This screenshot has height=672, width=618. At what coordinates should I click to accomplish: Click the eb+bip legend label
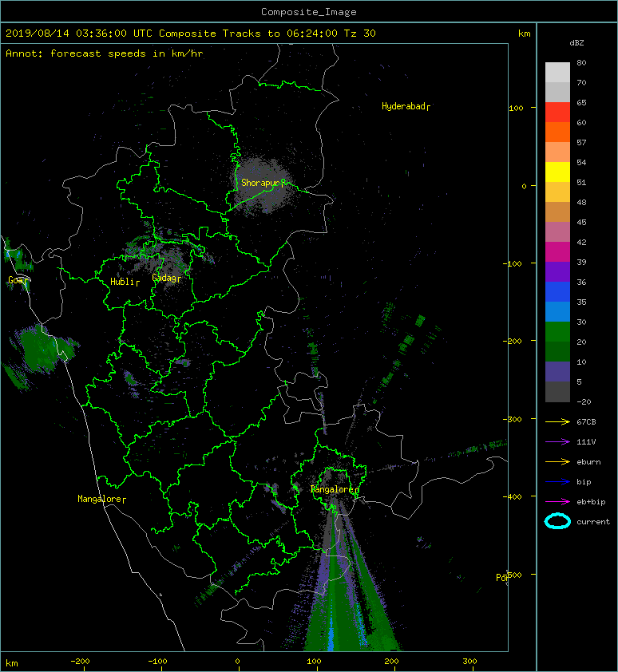(591, 502)
